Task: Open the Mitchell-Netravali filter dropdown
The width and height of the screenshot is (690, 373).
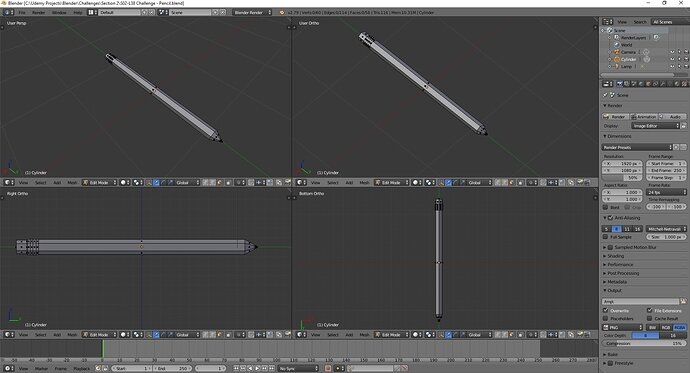Action: click(666, 229)
